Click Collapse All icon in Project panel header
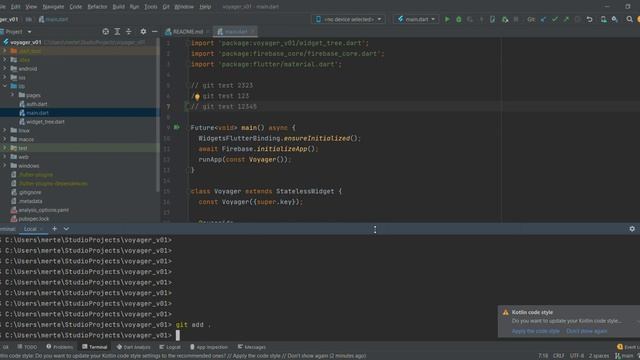Image resolution: width=640 pixels, height=360 pixels. click(129, 31)
